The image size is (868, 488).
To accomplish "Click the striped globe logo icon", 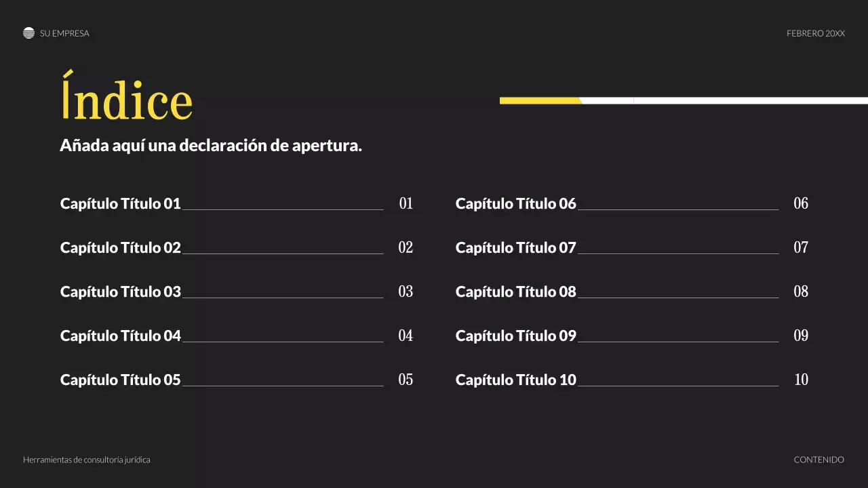I will coord(28,33).
